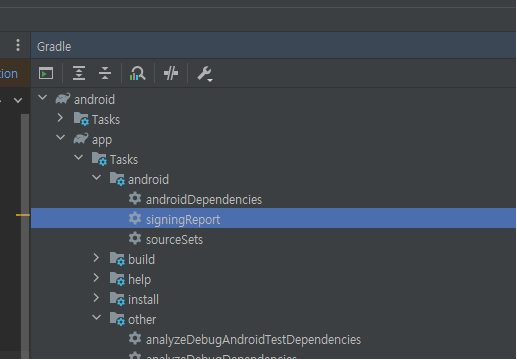Expand the help task group
The image size is (517, 360).
click(x=96, y=278)
